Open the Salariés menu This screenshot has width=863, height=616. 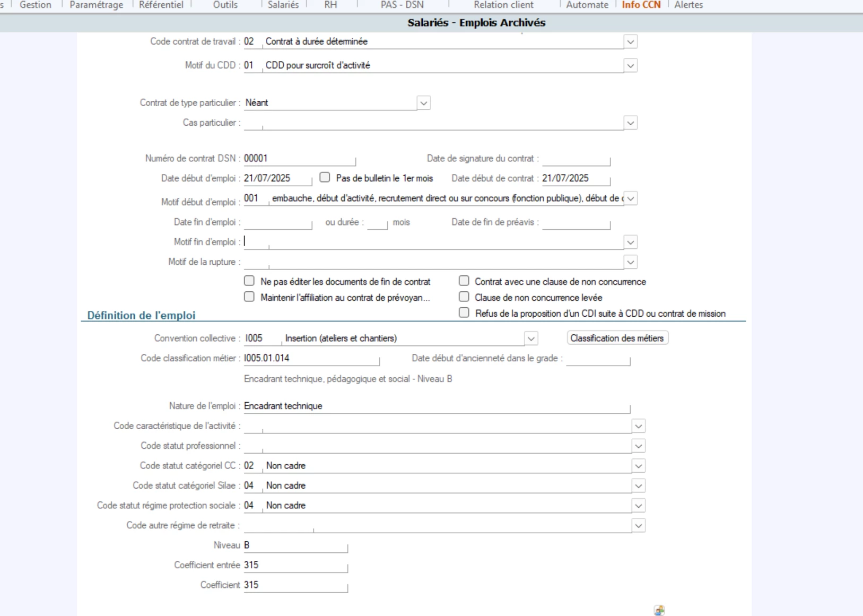pyautogui.click(x=283, y=5)
